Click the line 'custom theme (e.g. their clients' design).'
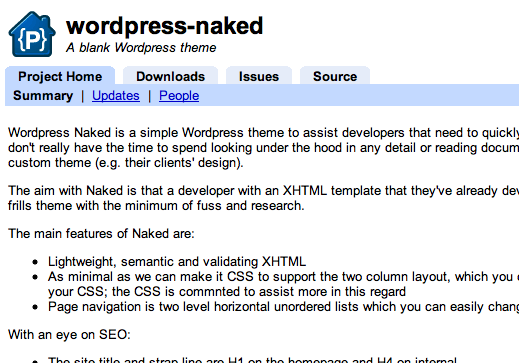Viewport: 519px width, 363px height. tap(126, 163)
